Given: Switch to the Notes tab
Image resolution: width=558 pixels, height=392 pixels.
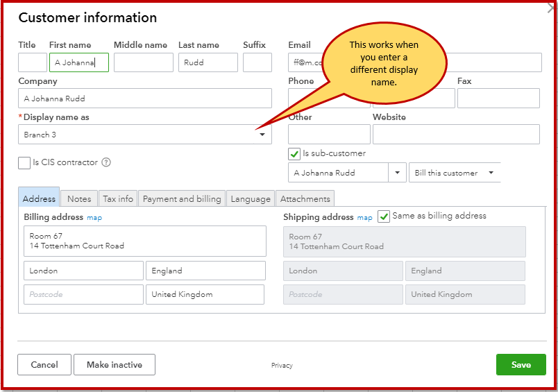Looking at the screenshot, I should 79,198.
